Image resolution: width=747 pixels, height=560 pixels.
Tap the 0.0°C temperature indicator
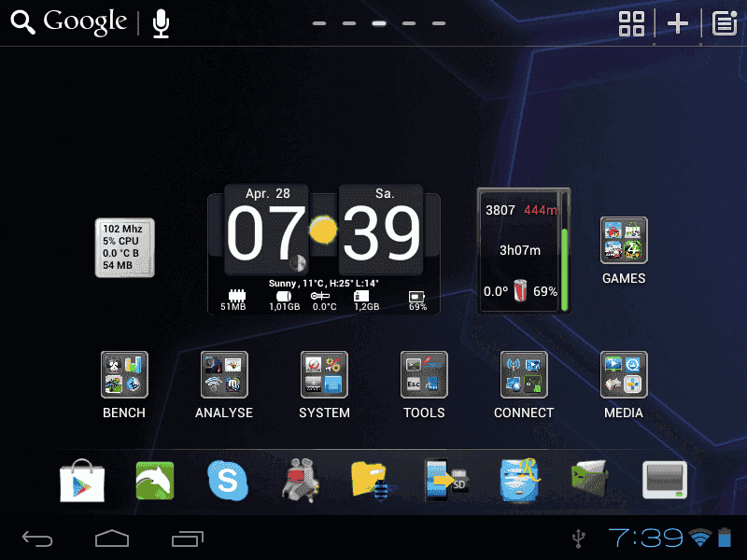[x=324, y=301]
